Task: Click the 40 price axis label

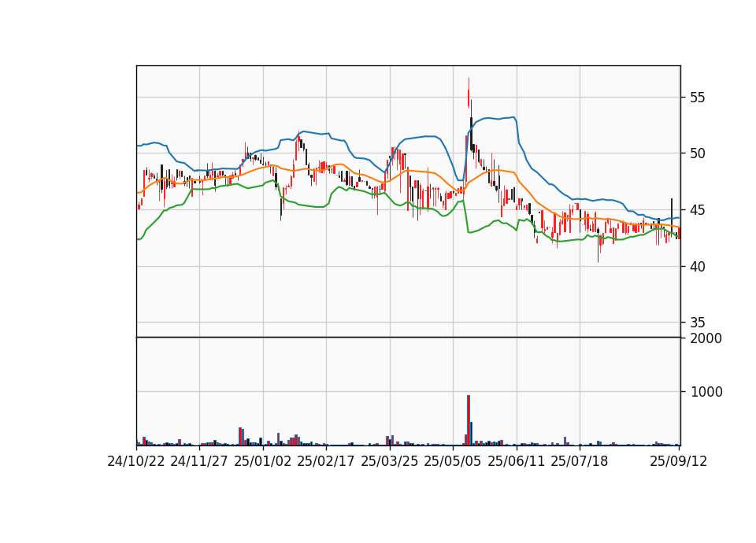Action: point(698,267)
